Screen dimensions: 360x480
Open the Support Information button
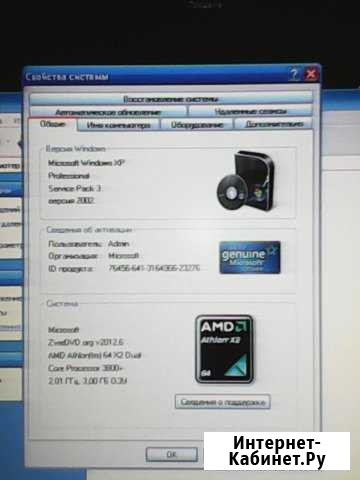pos(223,402)
